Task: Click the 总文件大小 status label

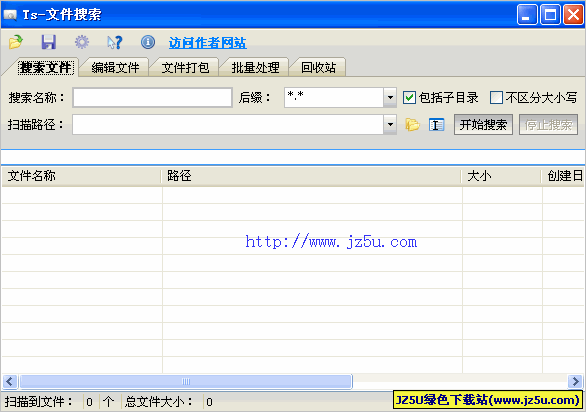Action: (159, 402)
